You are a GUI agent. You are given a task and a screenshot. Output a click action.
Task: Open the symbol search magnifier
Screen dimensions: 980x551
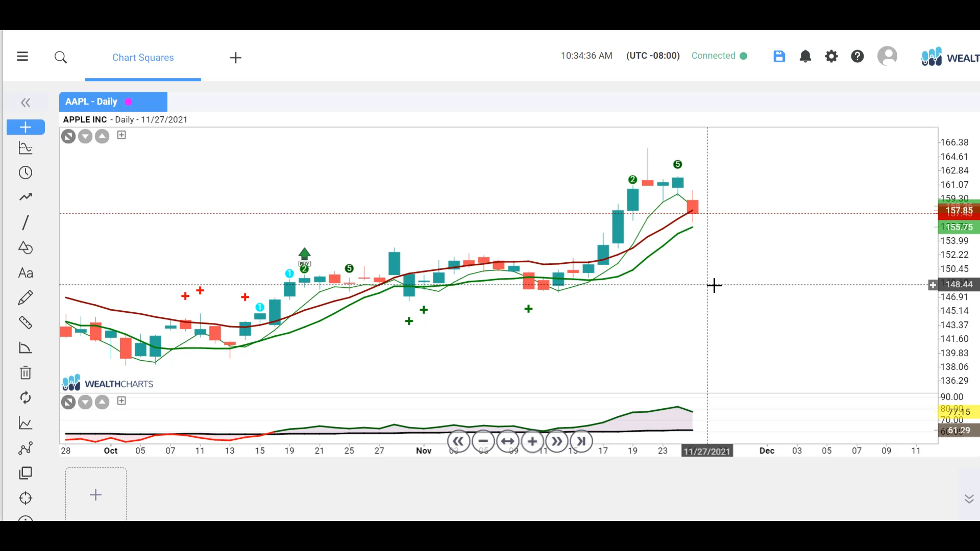pyautogui.click(x=61, y=57)
